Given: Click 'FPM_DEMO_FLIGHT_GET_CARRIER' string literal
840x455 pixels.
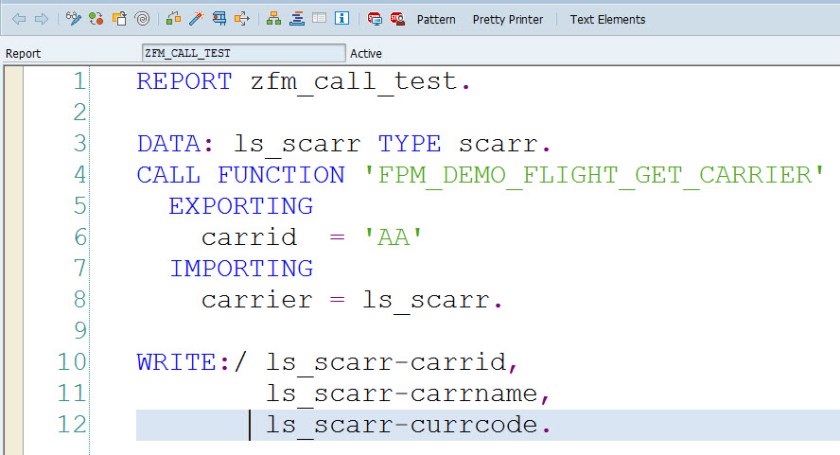Looking at the screenshot, I should (x=592, y=176).
